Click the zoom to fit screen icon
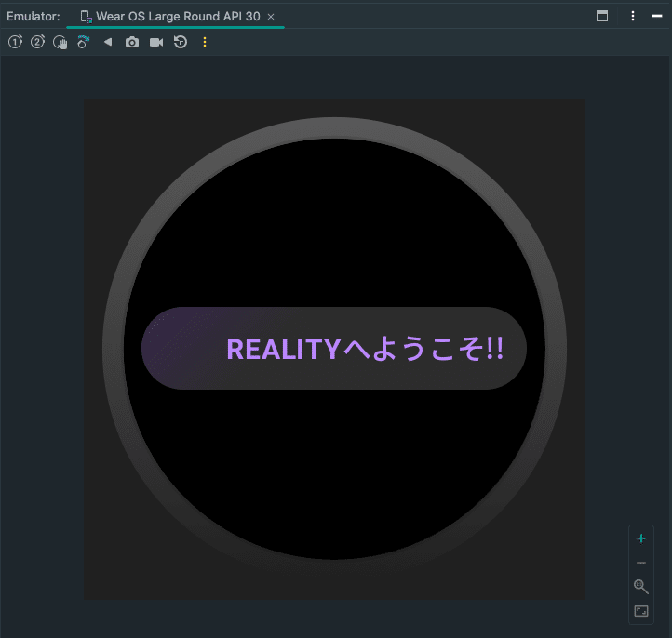The height and width of the screenshot is (638, 672). (x=641, y=611)
